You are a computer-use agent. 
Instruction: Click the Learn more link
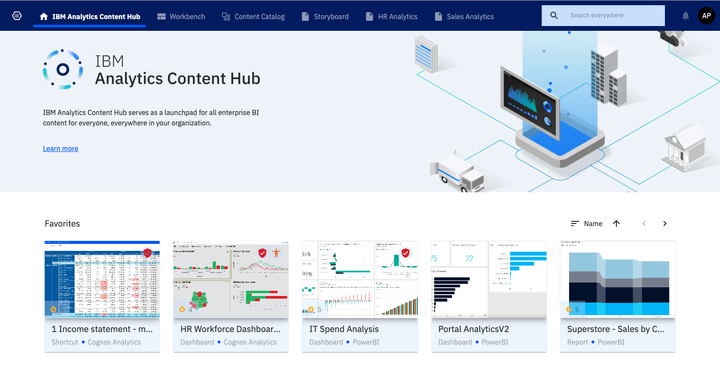pos(61,149)
